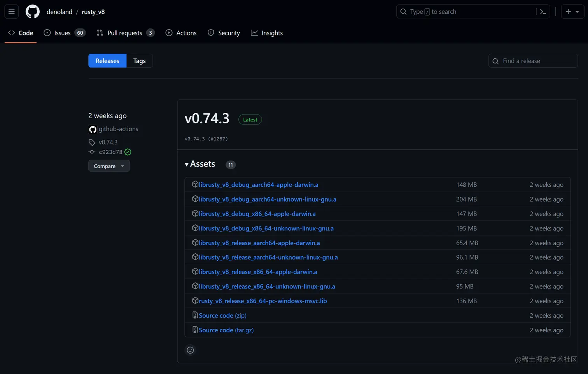Viewport: 588px width, 374px height.
Task: Click the 67.6 MB size cell
Action: coord(467,272)
